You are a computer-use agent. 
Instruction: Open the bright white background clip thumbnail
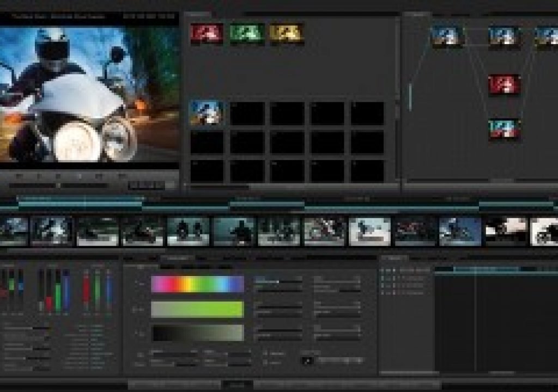pyautogui.click(x=369, y=232)
